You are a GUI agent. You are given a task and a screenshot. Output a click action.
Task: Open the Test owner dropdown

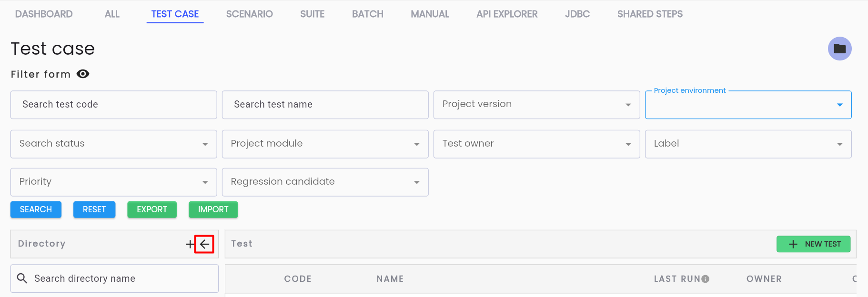click(x=536, y=144)
